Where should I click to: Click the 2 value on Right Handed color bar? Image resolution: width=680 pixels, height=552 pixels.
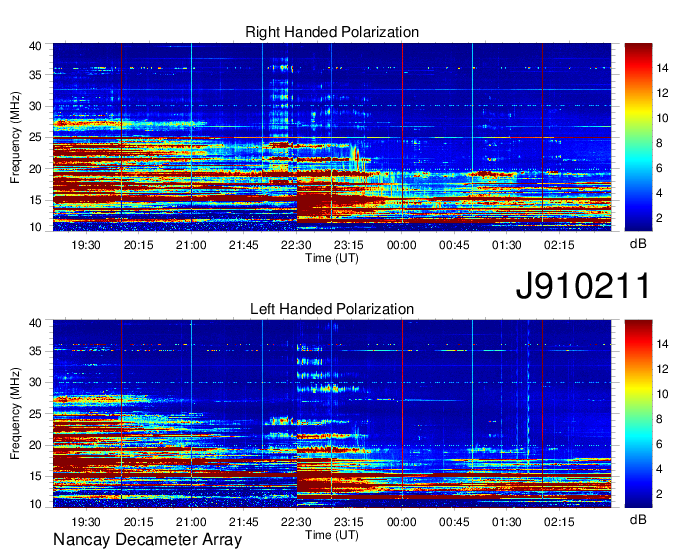[x=660, y=218]
